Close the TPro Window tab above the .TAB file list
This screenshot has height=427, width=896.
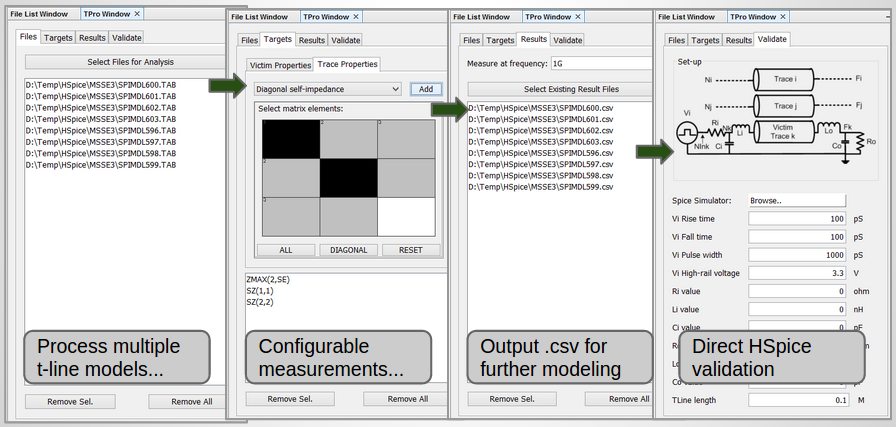point(138,13)
